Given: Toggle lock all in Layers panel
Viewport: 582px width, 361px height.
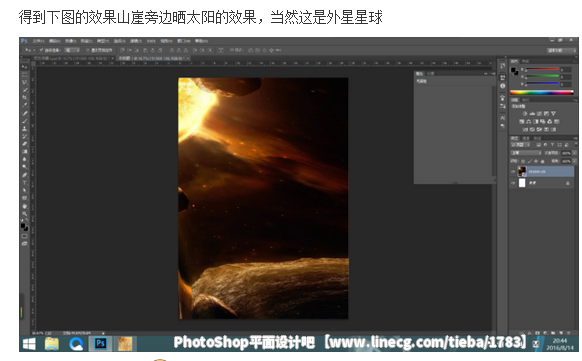Looking at the screenshot, I should [543, 161].
